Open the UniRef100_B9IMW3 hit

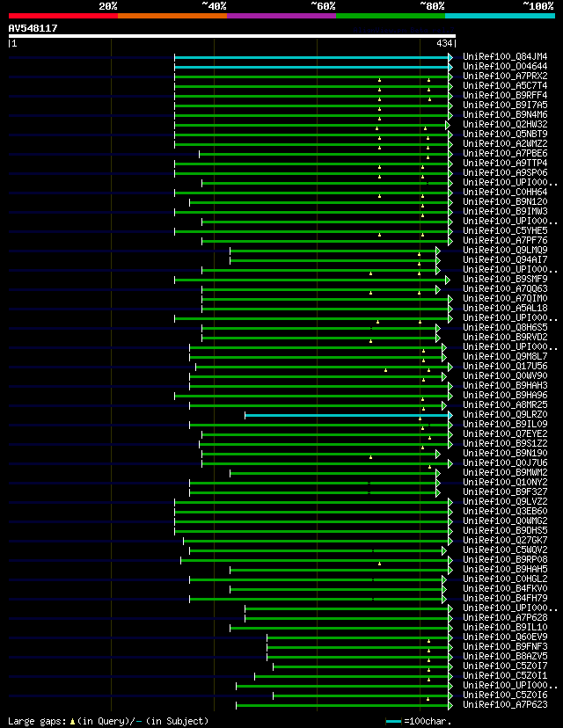505,212
